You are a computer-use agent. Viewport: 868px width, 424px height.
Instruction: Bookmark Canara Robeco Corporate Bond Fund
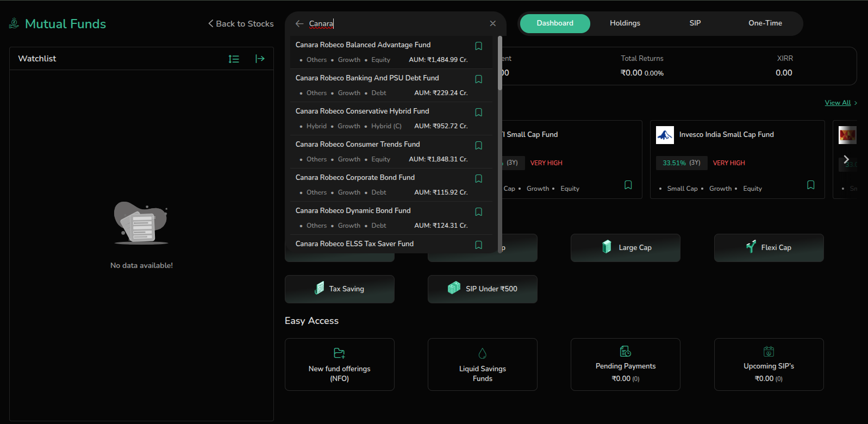point(479,179)
